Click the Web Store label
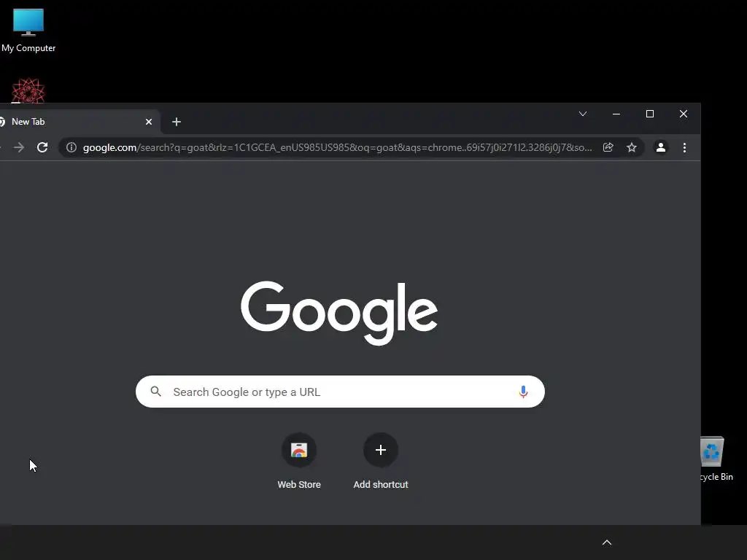 [x=299, y=485]
